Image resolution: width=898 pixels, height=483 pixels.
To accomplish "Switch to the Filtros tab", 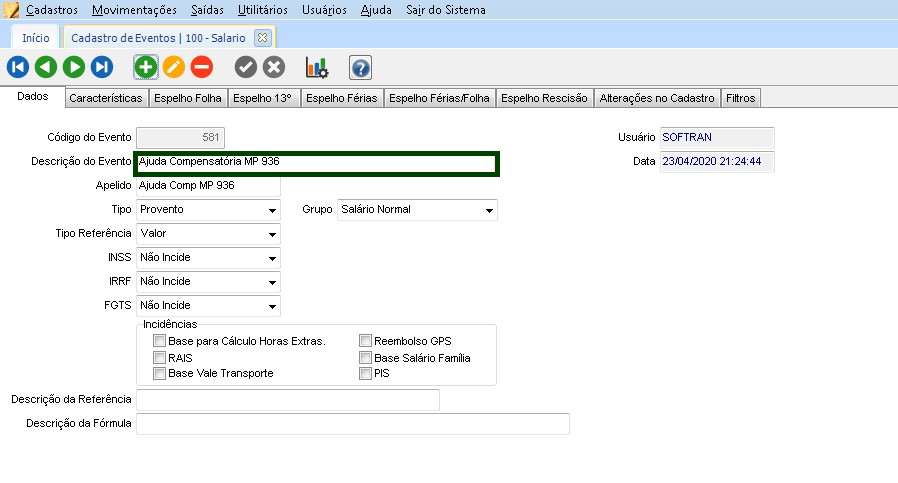I will point(741,98).
